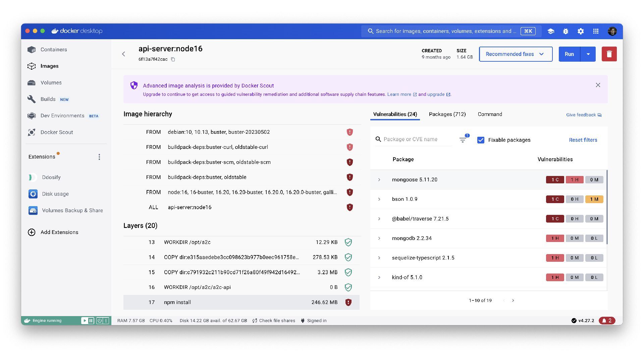
Task: Open the Give feedback link
Action: (584, 115)
